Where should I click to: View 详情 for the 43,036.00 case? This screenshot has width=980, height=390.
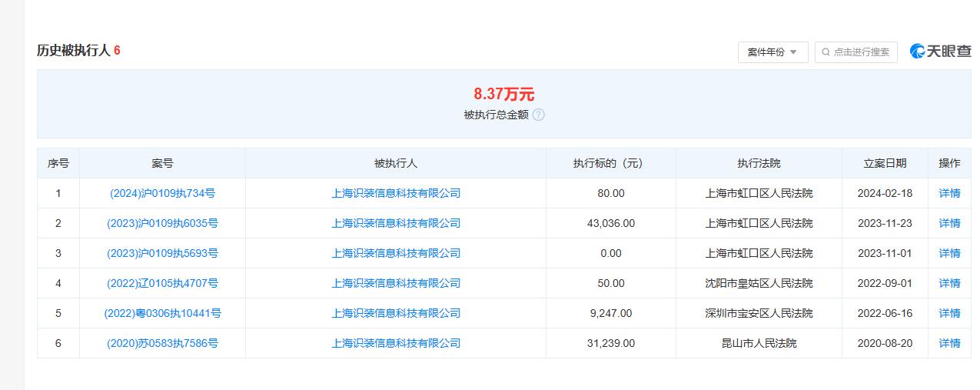pyautogui.click(x=949, y=223)
